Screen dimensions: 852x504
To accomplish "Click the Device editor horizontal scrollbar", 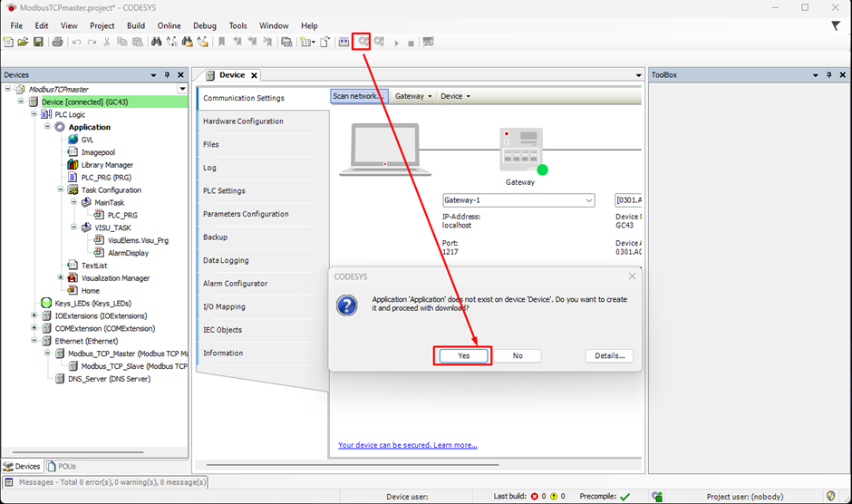I will (352, 465).
